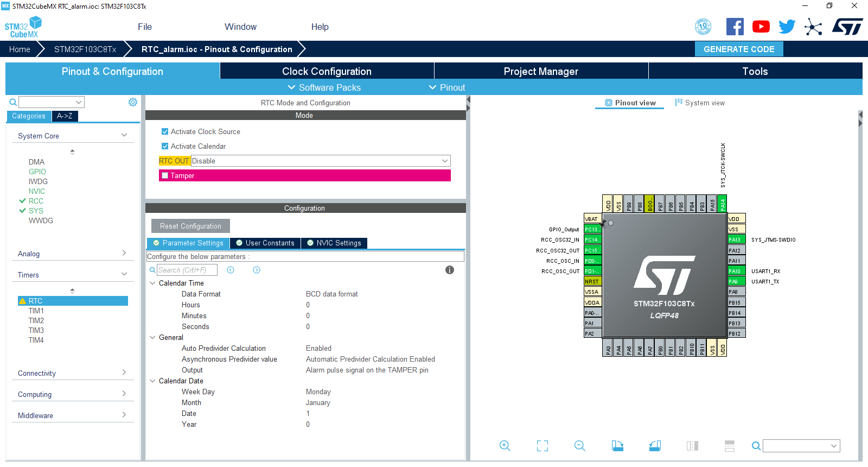Switch to System view
Image resolution: width=868 pixels, height=467 pixels.
pos(699,103)
